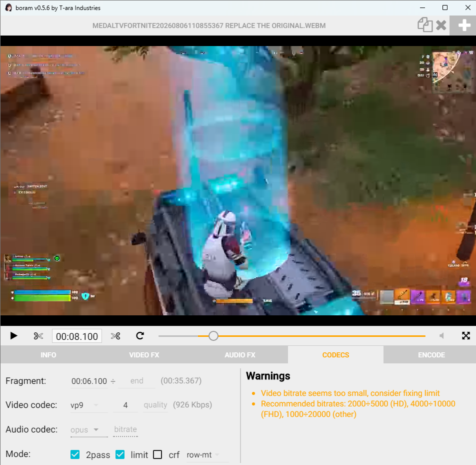
Task: Play the video preview
Action: [x=13, y=336]
